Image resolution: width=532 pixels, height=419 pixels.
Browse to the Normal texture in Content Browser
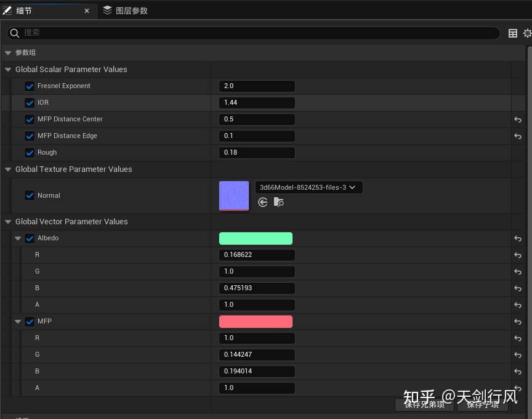pos(279,202)
